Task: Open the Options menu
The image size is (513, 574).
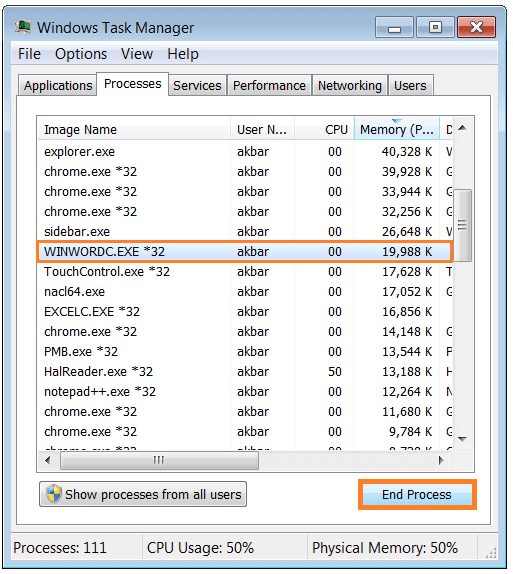Action: click(81, 54)
